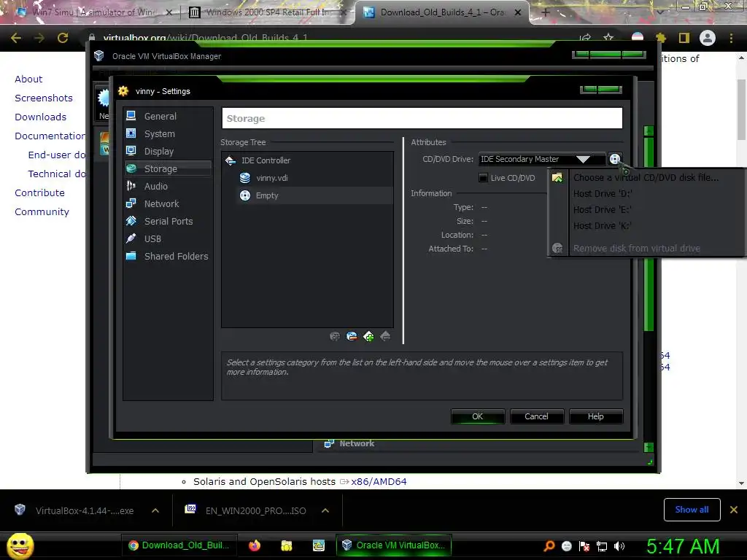Click the tray magnifier search icon
This screenshot has width=747, height=560.
tap(549, 546)
